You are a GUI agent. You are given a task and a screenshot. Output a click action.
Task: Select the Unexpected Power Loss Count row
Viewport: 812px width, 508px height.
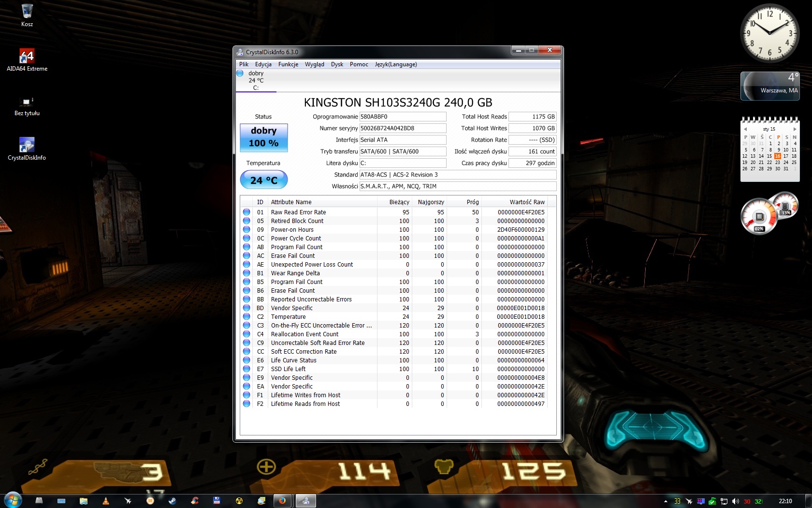394,265
